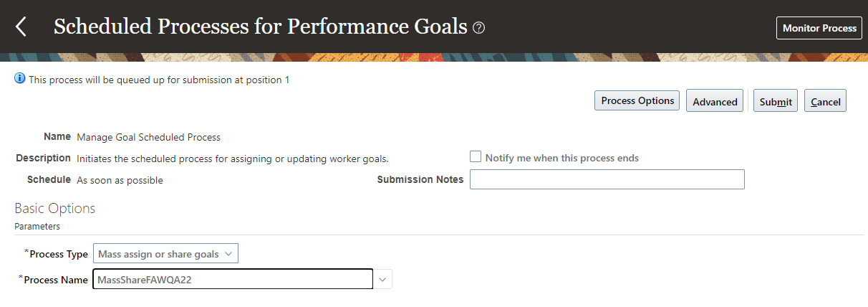
Task: Switch to Advanced options
Action: coord(715,101)
